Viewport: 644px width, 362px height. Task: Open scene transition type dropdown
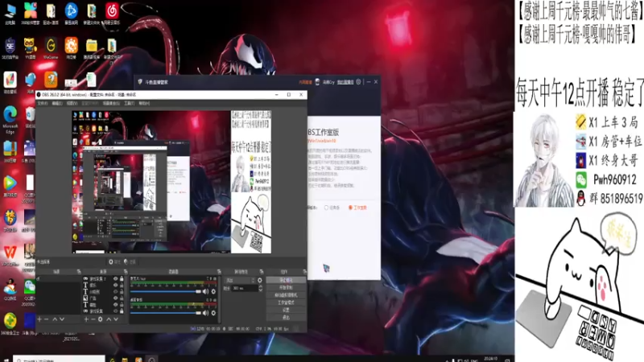coord(240,280)
